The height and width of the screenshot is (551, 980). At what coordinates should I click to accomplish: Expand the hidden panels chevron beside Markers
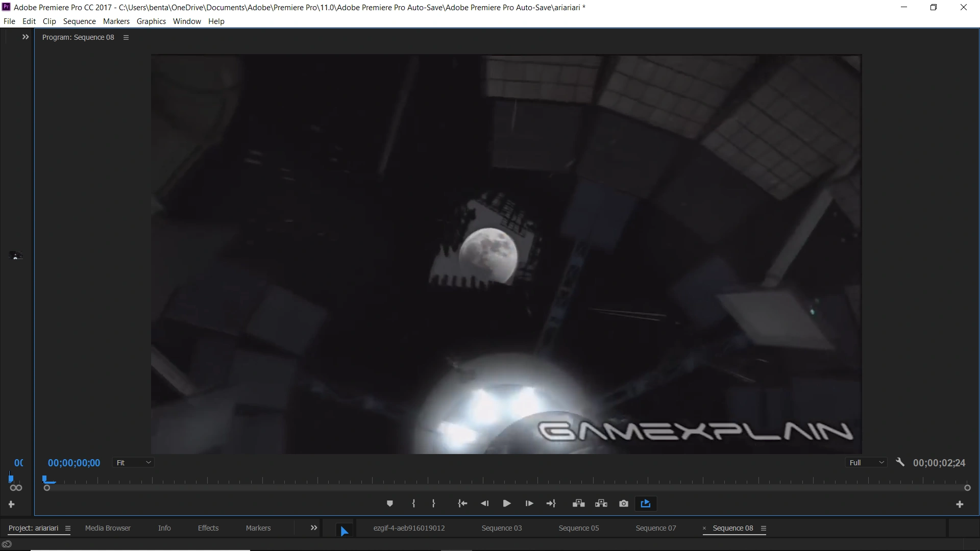tap(314, 528)
